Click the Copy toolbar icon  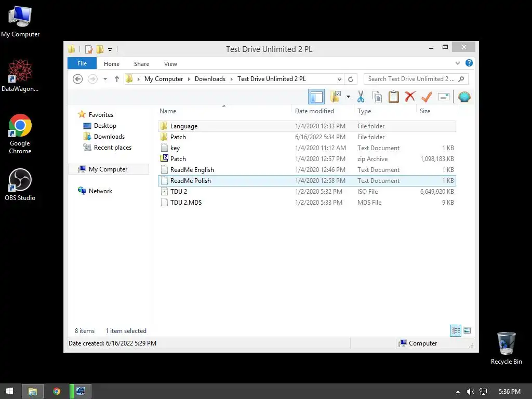click(x=377, y=97)
